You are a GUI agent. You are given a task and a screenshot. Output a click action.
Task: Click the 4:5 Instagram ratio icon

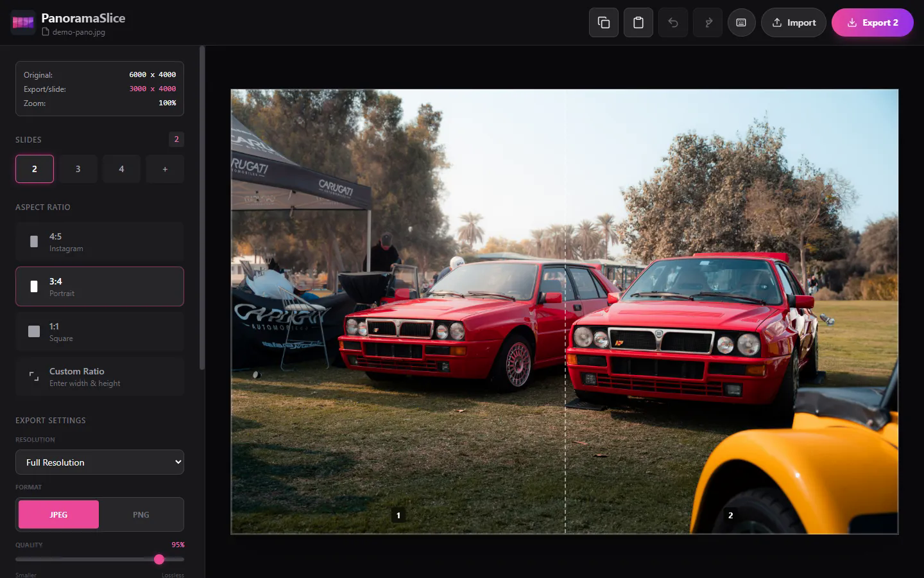pyautogui.click(x=34, y=241)
